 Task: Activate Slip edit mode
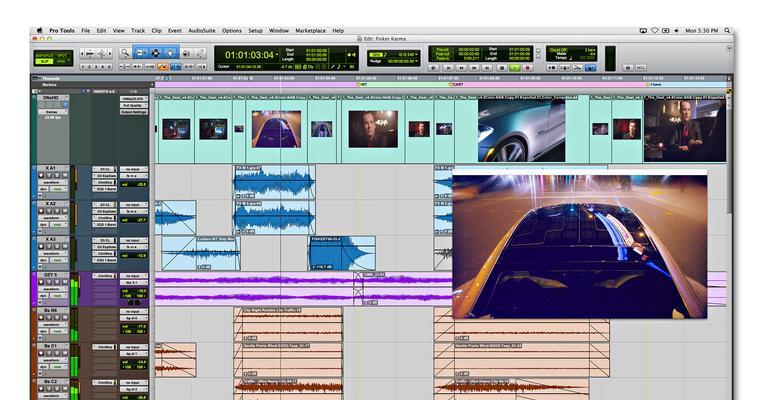click(45, 62)
